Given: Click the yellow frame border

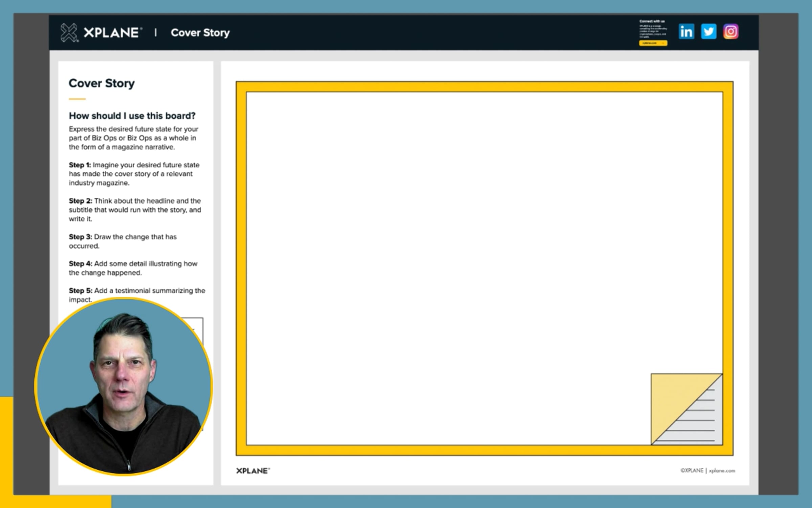Looking at the screenshot, I should (484, 87).
